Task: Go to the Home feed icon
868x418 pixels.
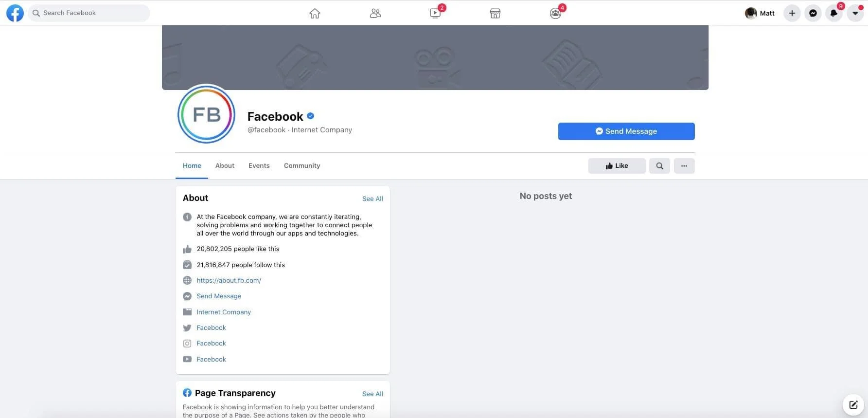Action: pyautogui.click(x=315, y=14)
